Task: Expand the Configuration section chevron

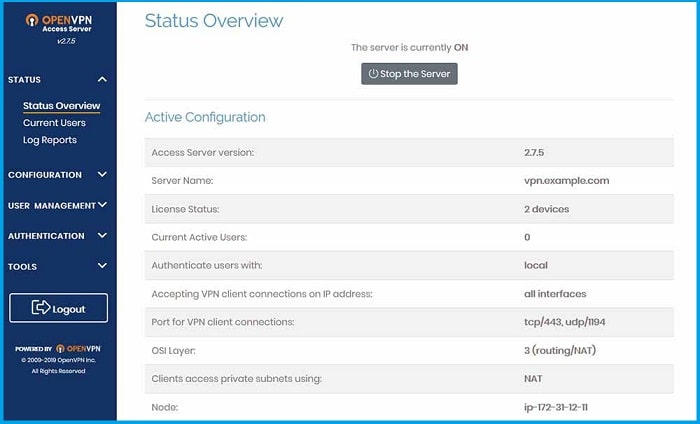Action: (x=102, y=174)
